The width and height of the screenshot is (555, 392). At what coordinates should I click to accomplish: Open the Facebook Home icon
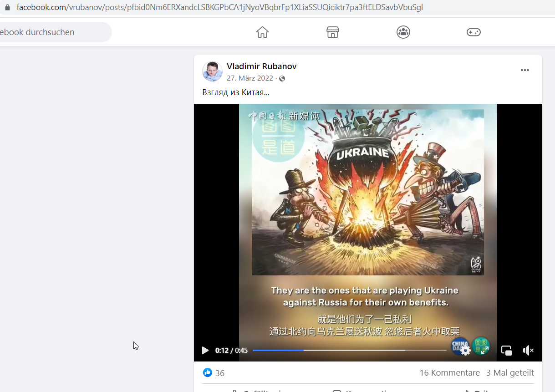click(x=262, y=32)
